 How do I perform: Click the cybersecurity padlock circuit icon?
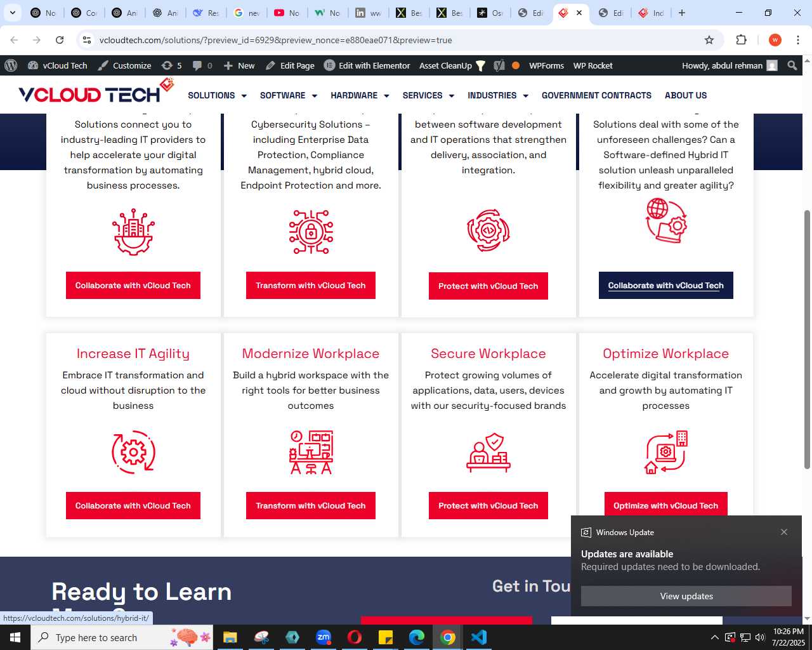[311, 232]
